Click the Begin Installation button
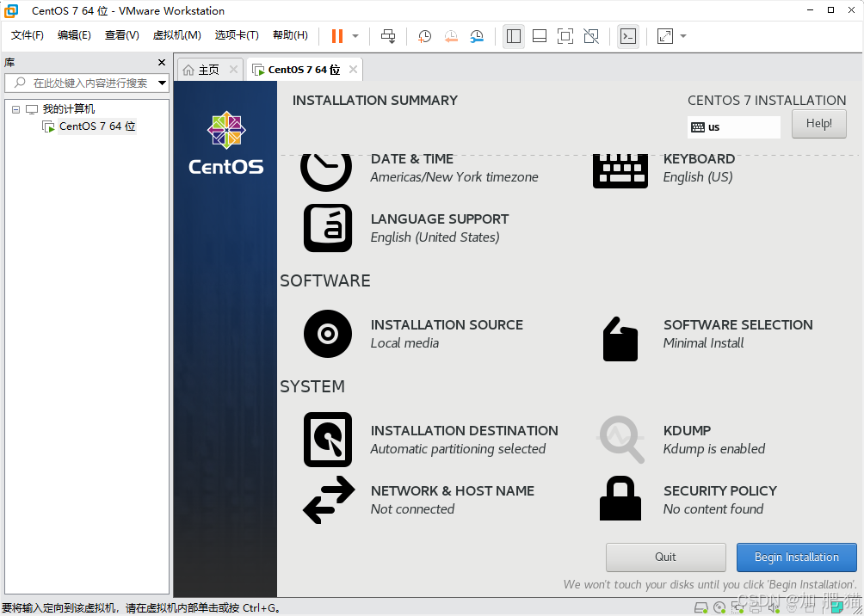864x616 pixels. (797, 557)
